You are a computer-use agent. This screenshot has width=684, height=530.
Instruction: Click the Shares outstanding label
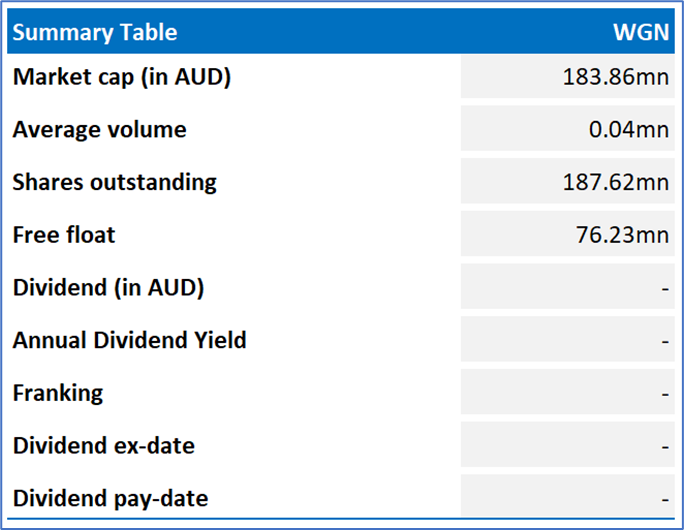pyautogui.click(x=115, y=182)
